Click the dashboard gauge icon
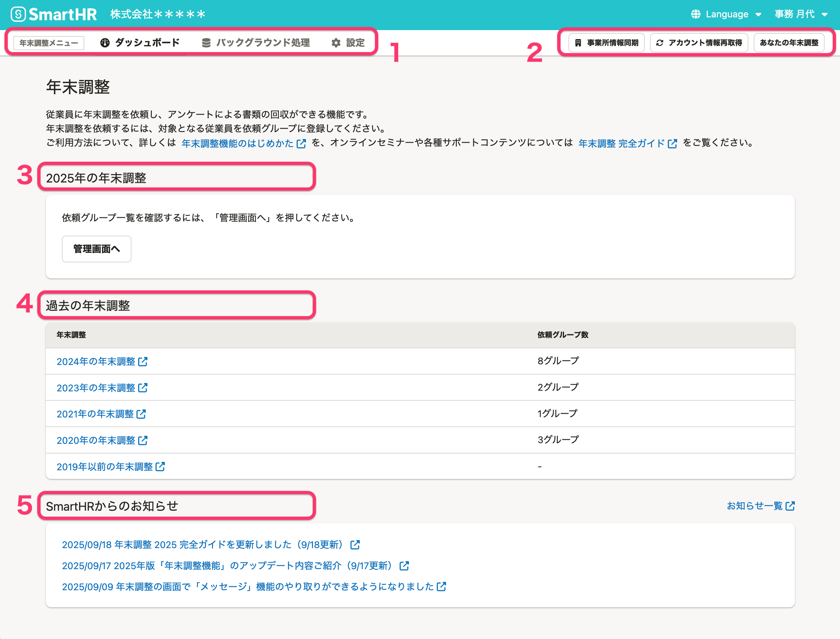Viewport: 840px width, 639px height. (105, 42)
